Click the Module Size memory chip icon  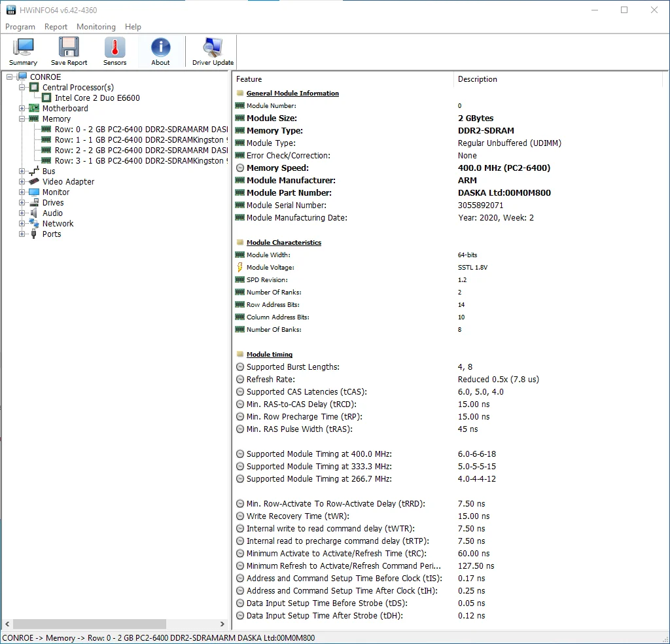point(239,118)
